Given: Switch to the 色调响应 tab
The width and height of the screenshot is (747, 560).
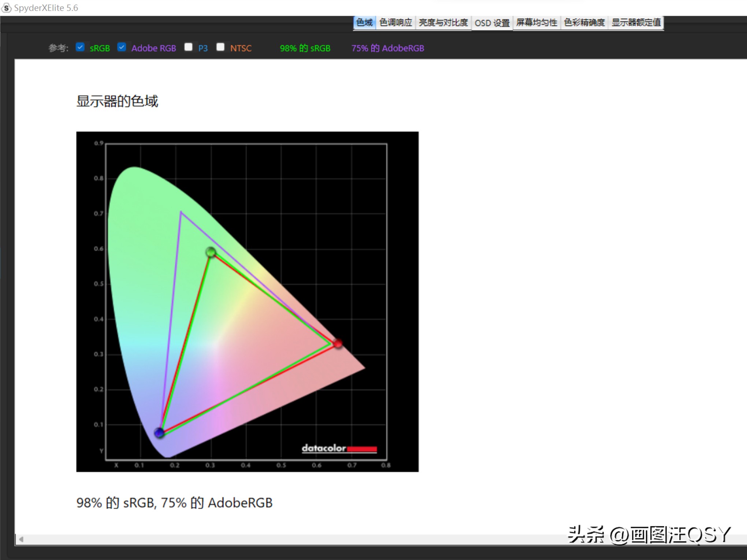Looking at the screenshot, I should (395, 22).
